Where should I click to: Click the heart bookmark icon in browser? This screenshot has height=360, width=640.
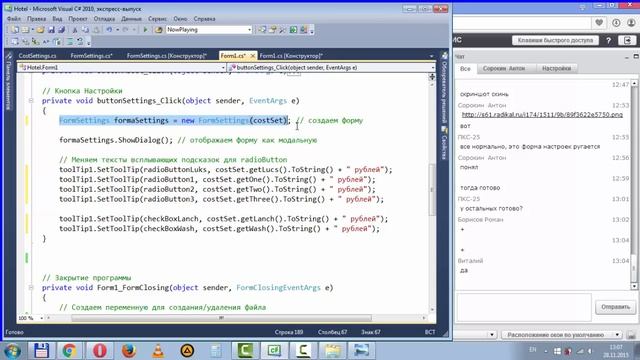pos(599,23)
